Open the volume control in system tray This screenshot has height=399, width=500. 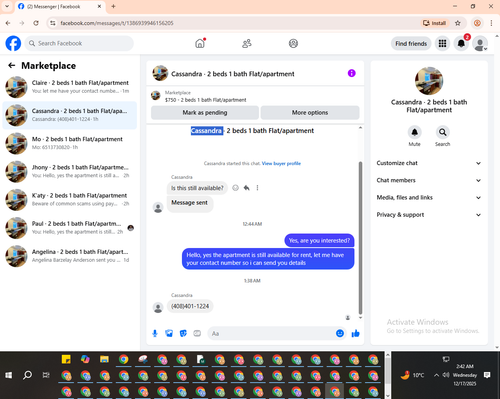tap(446, 375)
